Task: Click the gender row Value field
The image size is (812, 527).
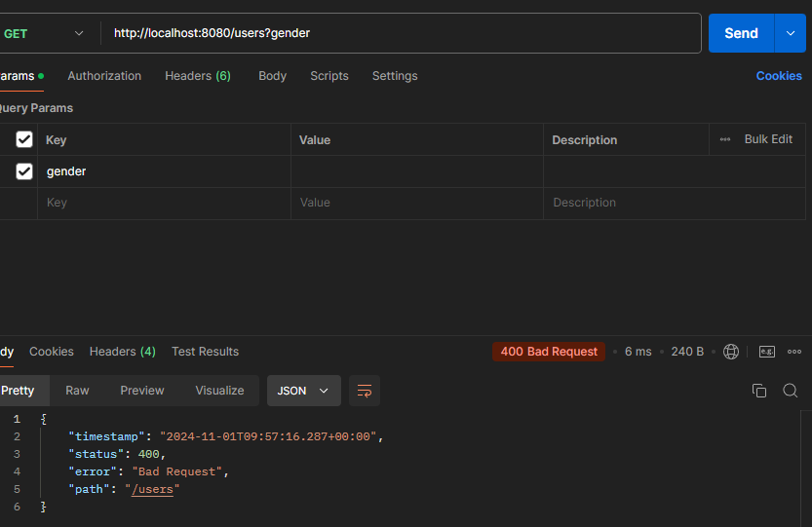Action: pos(416,171)
